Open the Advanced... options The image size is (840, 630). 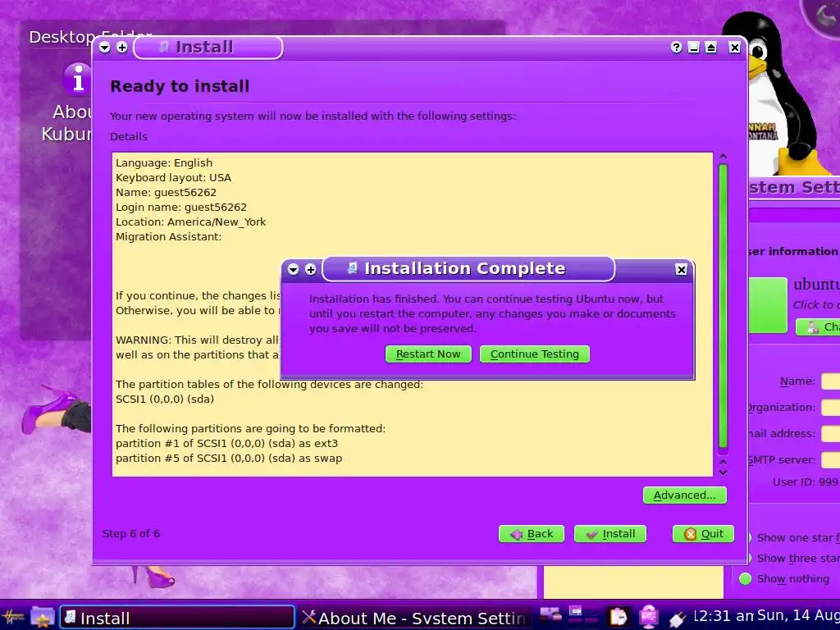point(685,495)
